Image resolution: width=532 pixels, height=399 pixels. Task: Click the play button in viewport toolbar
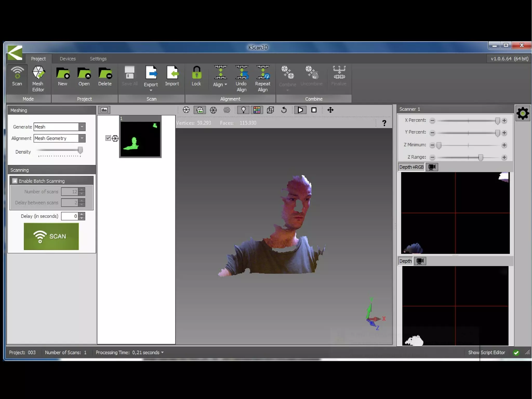[300, 110]
